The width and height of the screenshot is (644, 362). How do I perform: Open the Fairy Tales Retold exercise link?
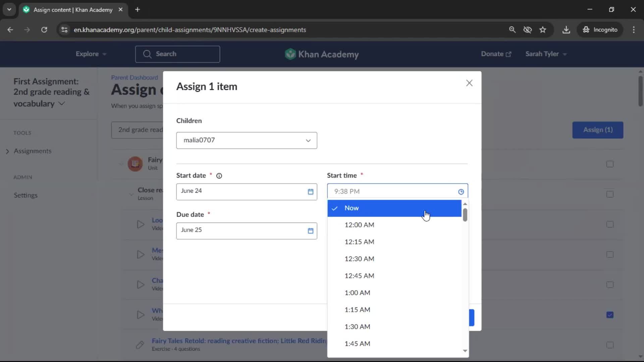pos(239,341)
